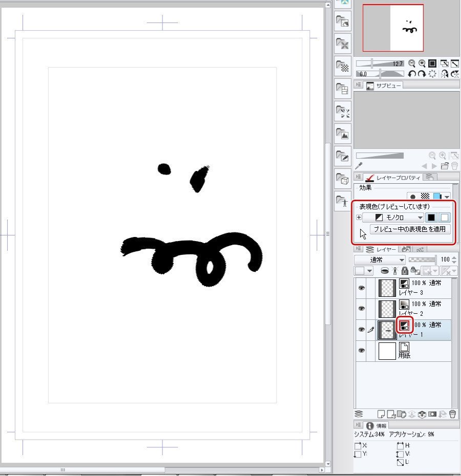Rotate canvas left in Navigator
The width and height of the screenshot is (461, 476).
412,74
